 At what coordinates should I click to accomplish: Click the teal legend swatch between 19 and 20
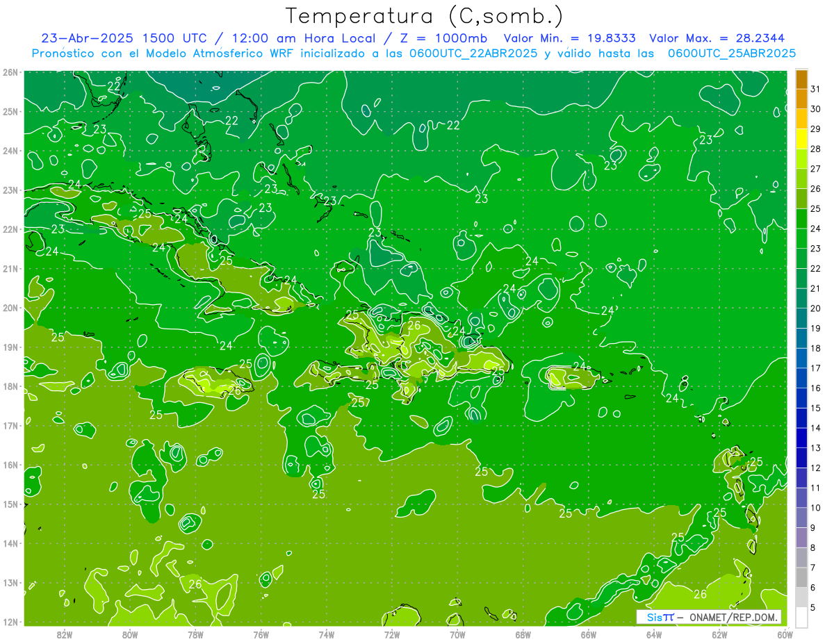pos(801,318)
